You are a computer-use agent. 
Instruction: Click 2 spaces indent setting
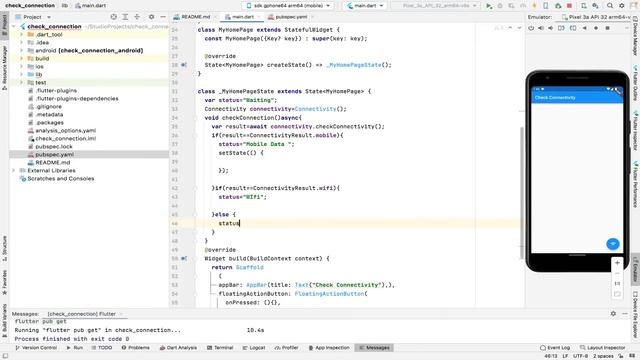[x=603, y=356]
